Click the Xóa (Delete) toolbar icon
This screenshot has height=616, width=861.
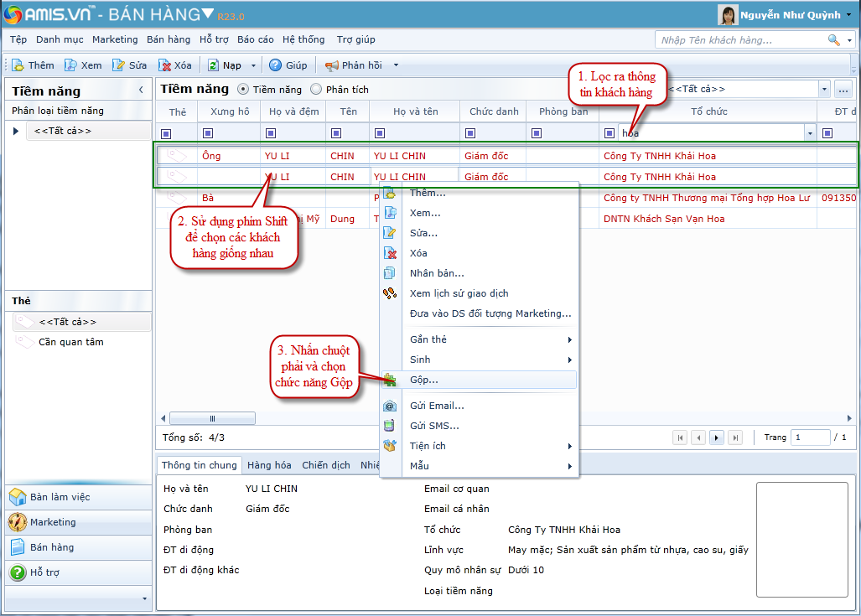(x=165, y=65)
